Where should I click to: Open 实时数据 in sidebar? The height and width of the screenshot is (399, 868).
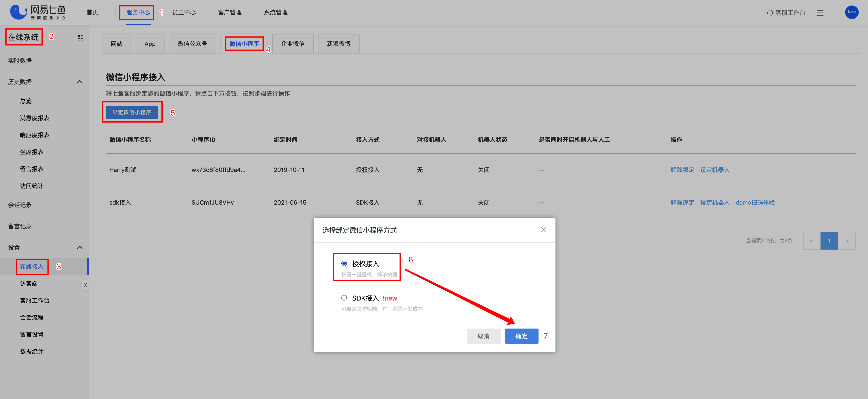(20, 61)
